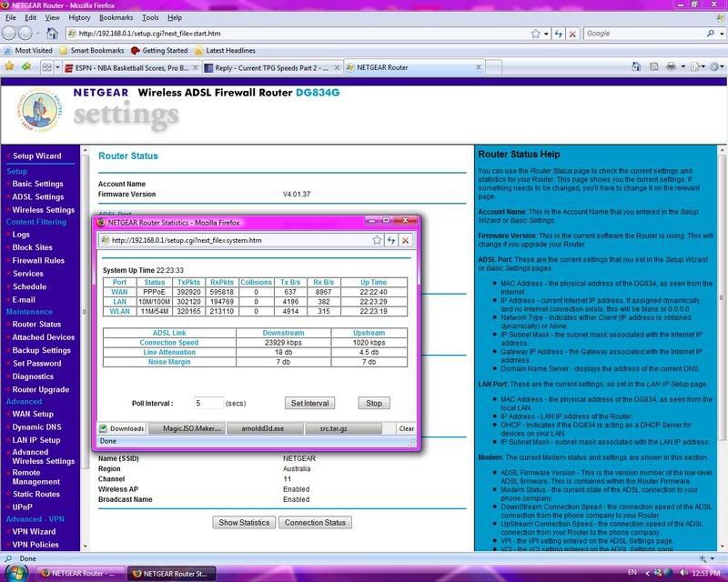Click the src.tar.gz download item
Image resolution: width=728 pixels, height=582 pixels.
343,428
